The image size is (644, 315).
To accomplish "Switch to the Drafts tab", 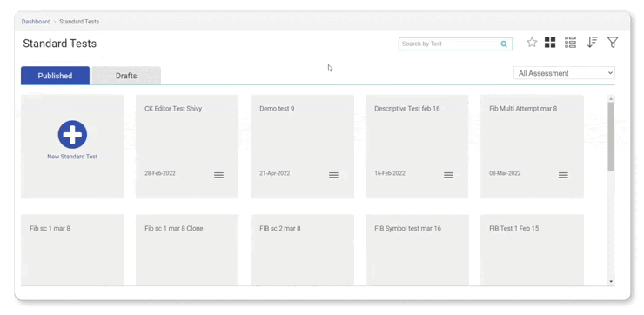I will (x=126, y=76).
